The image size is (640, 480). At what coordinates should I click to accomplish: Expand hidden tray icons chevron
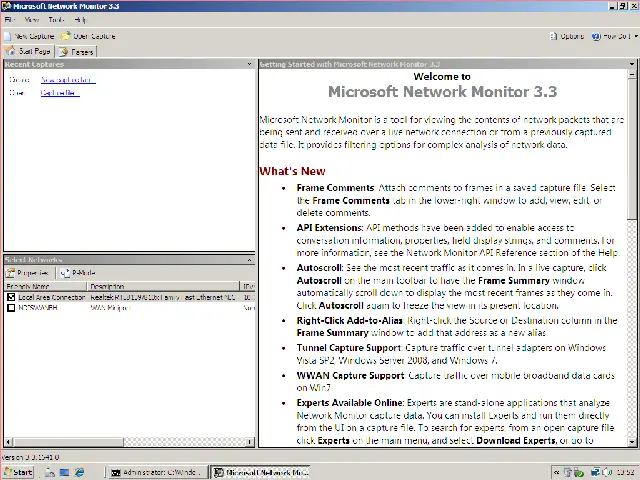point(556,472)
